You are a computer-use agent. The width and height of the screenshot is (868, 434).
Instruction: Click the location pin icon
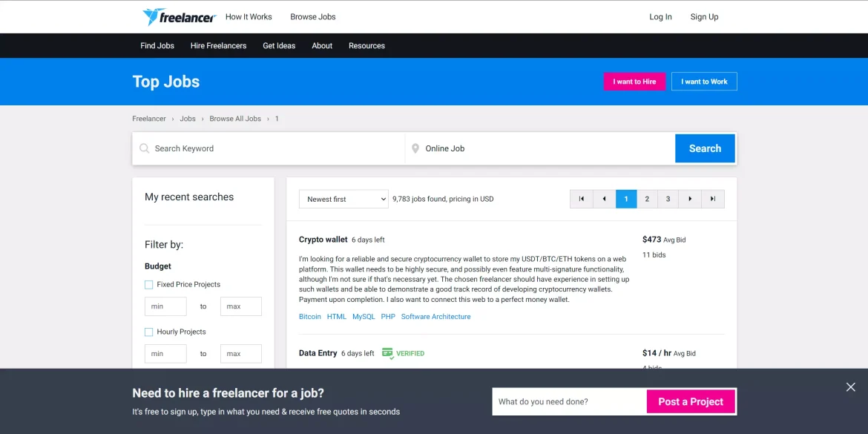415,148
